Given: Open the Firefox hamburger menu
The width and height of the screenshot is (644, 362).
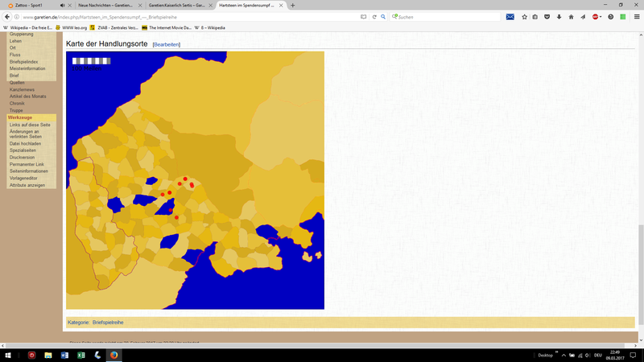Looking at the screenshot, I should (637, 17).
